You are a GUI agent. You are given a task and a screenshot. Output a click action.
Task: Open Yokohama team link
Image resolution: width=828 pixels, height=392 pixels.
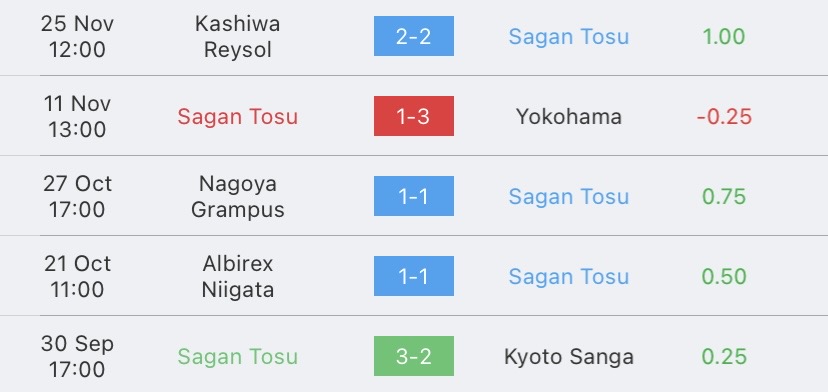point(569,117)
